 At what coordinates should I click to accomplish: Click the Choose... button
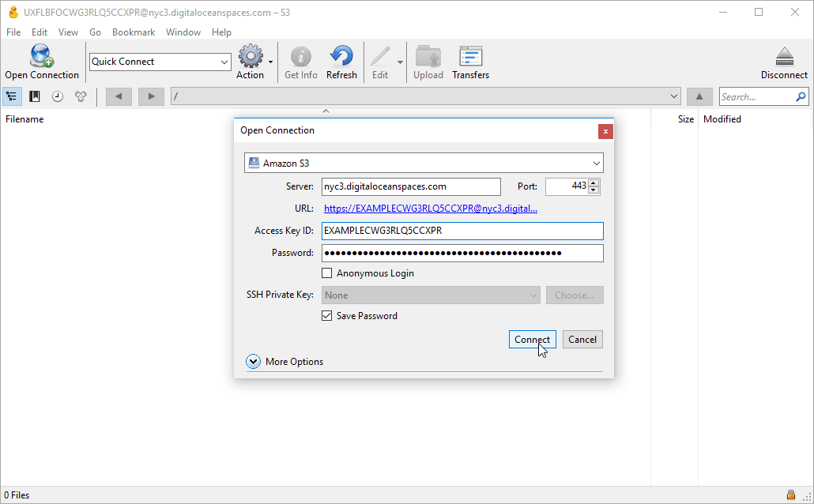point(575,295)
